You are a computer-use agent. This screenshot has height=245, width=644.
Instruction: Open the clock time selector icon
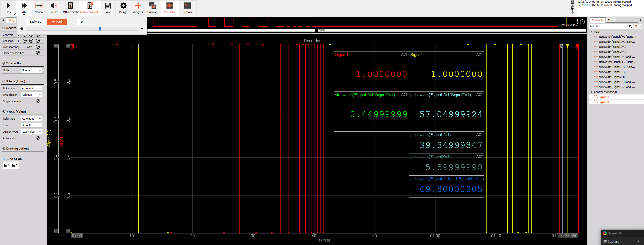582,22
